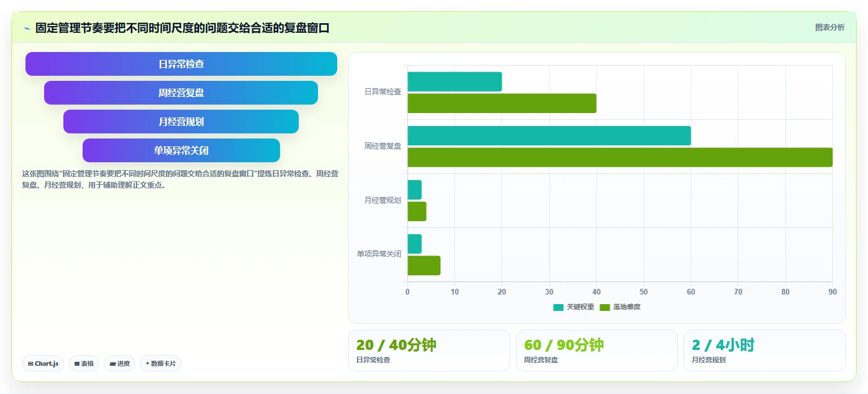Click the green 落地难度 bar for 月经营规划
The height and width of the screenshot is (394, 868).
(x=416, y=211)
